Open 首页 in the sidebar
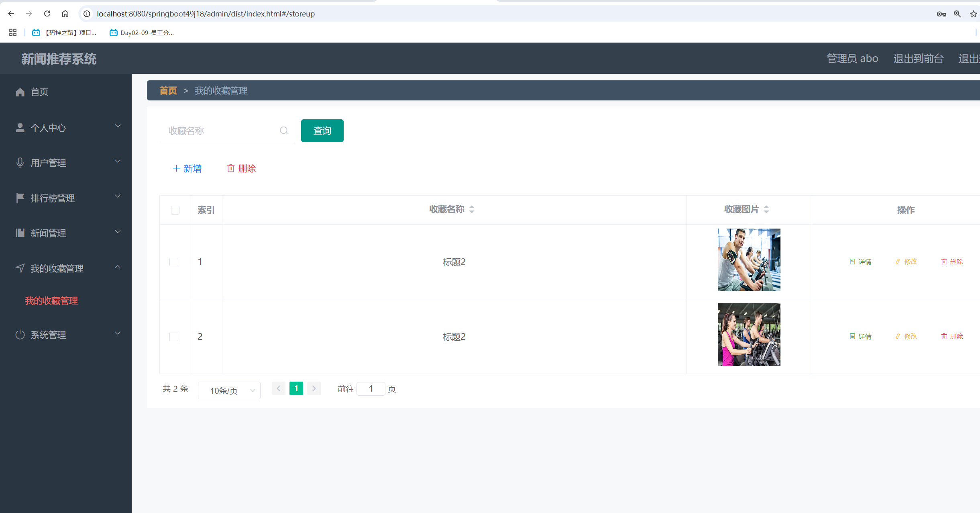 [39, 92]
